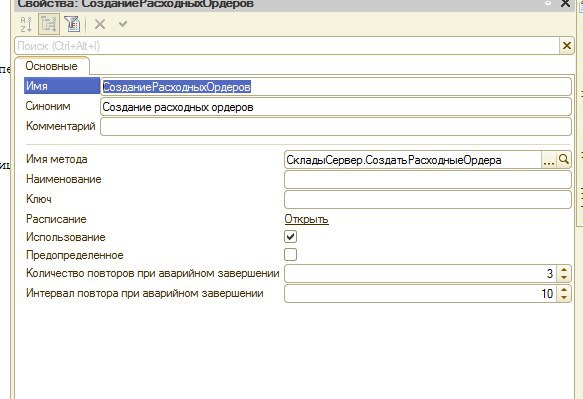Image resolution: width=583 pixels, height=399 pixels.
Task: Select the Ключ property label
Action: coord(39,199)
